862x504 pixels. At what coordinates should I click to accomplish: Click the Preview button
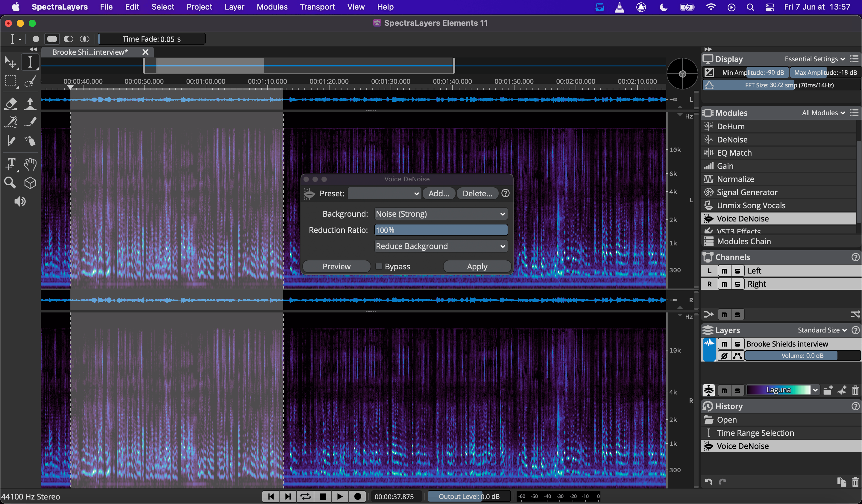[x=337, y=266]
